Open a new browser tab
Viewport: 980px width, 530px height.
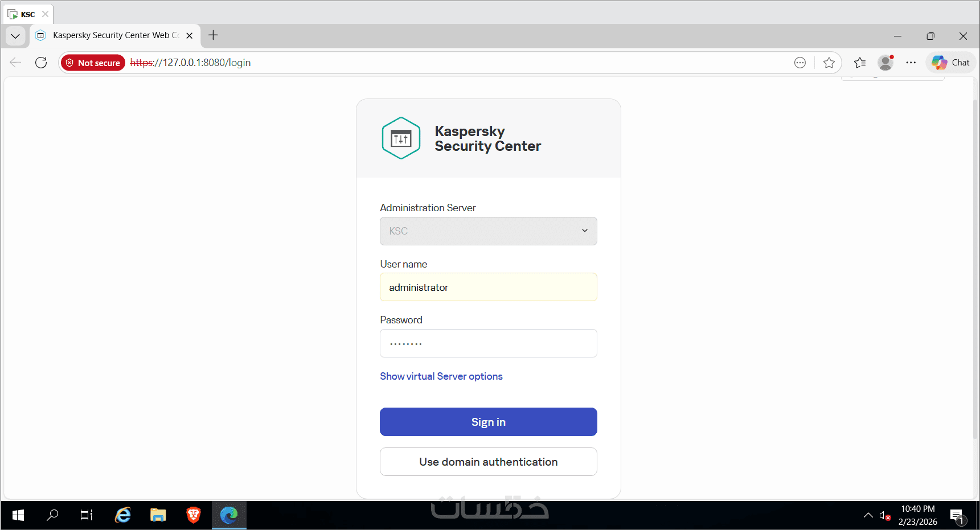[214, 35]
